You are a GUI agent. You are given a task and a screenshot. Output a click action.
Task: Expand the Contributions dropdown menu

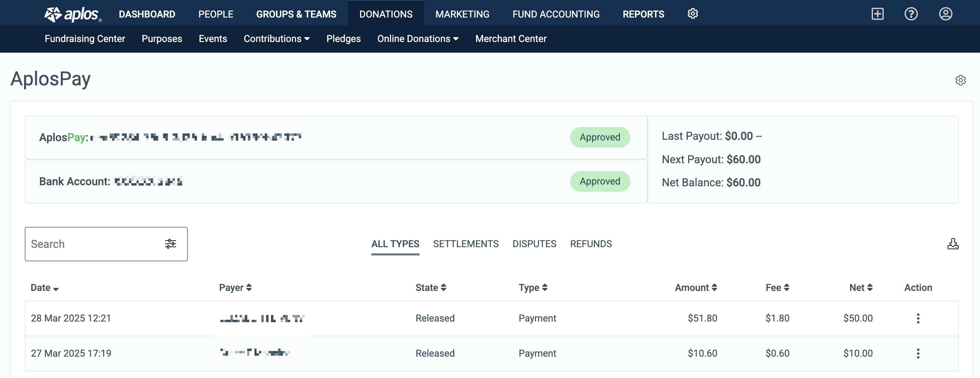pos(276,39)
